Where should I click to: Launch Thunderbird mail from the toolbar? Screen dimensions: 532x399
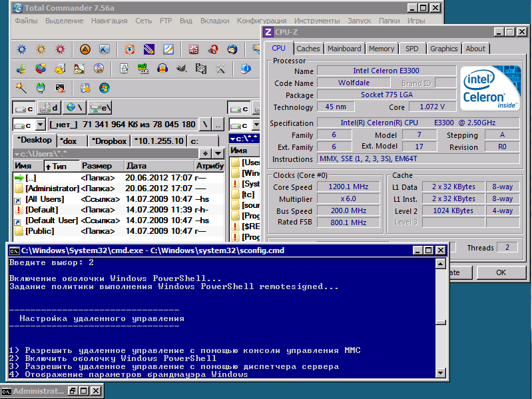pos(232,49)
